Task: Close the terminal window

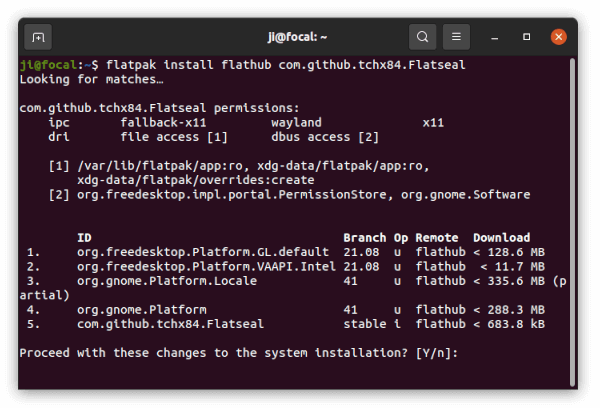Action: 559,37
